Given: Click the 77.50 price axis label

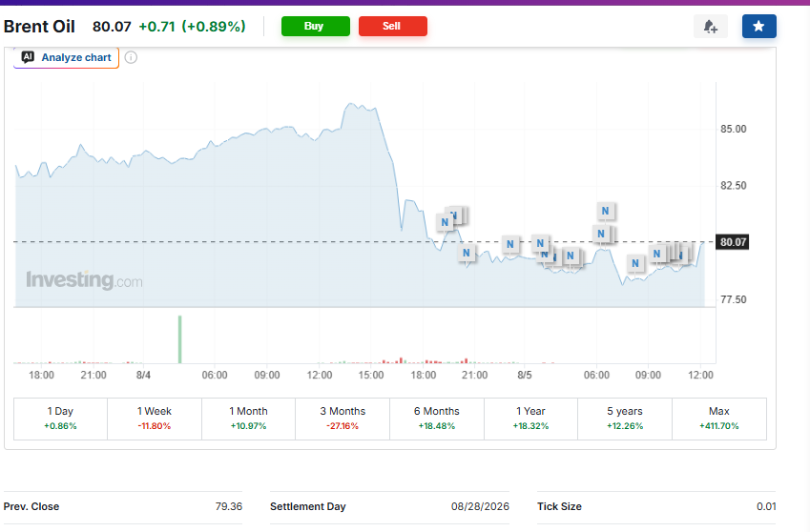Looking at the screenshot, I should pyautogui.click(x=734, y=299).
